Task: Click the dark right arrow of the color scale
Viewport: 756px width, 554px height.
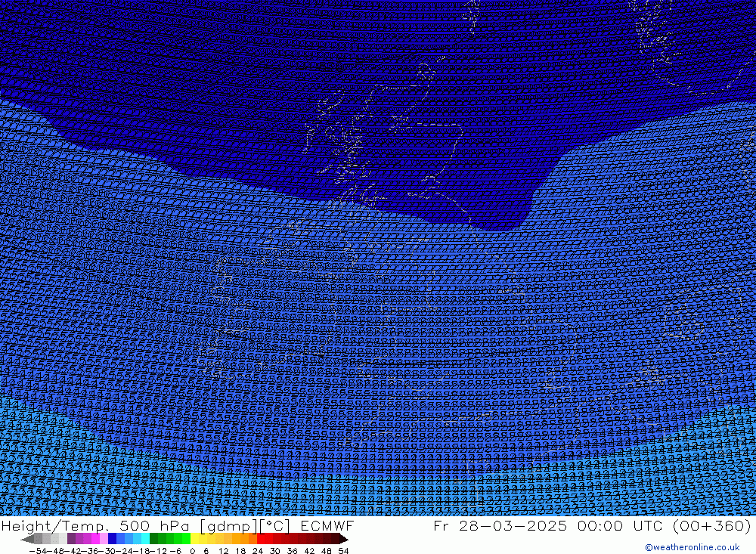Action: pyautogui.click(x=344, y=539)
